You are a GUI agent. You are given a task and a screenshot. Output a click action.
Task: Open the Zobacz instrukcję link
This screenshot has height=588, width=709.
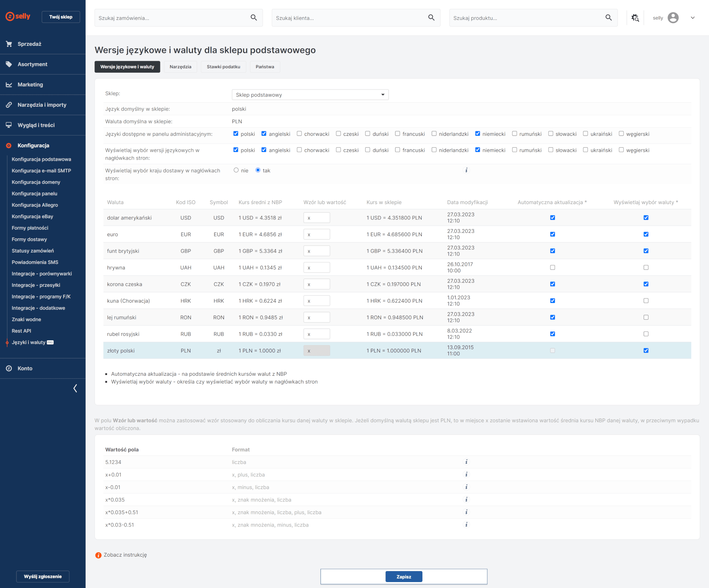(125, 555)
